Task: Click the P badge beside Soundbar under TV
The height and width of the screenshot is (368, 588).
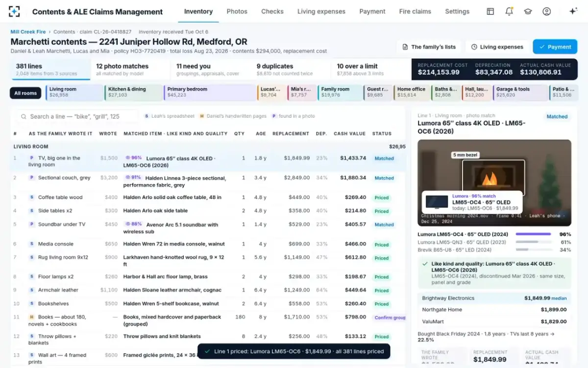Action: pos(32,224)
